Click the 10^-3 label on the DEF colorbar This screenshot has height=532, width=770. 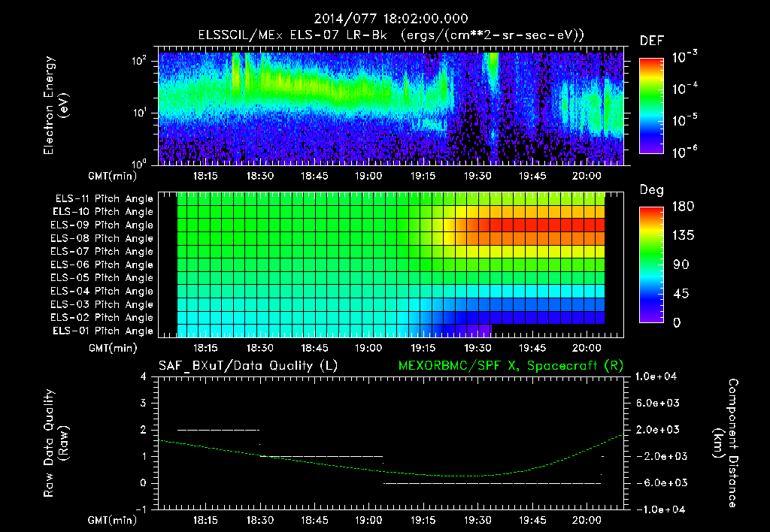pos(684,56)
